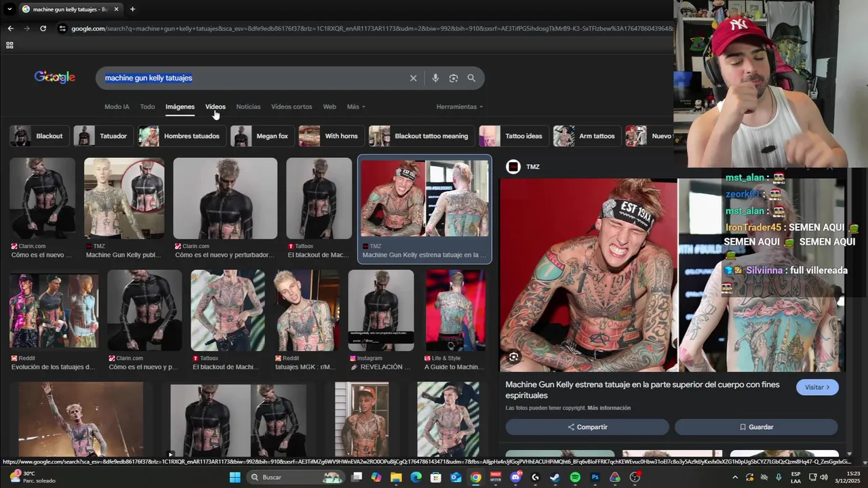Switch to the Todo tab

click(x=147, y=106)
